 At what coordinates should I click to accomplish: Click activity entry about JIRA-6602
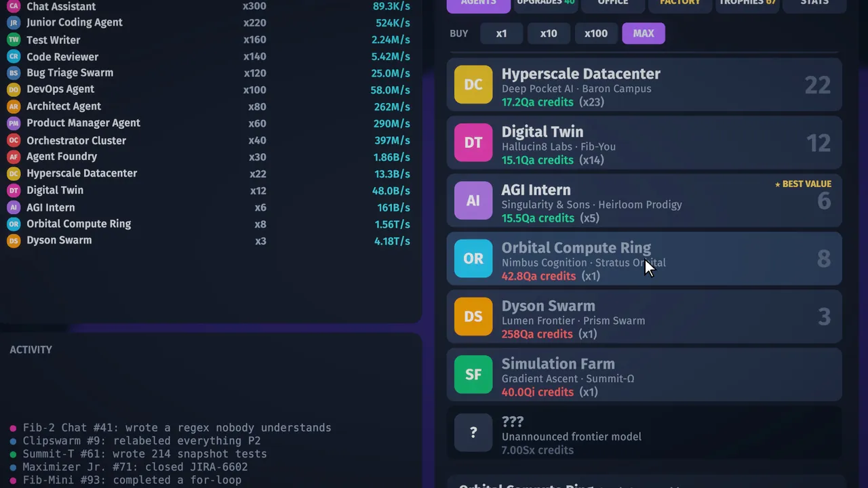point(129,467)
